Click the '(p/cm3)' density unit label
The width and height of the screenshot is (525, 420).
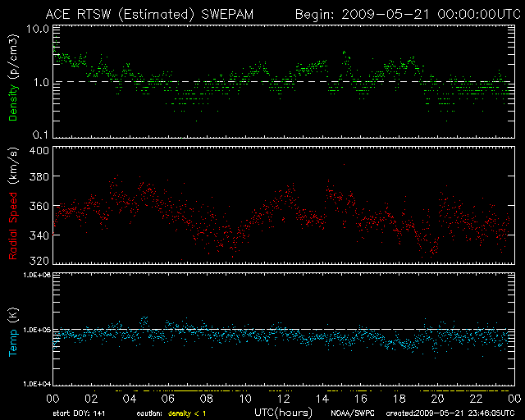point(13,57)
